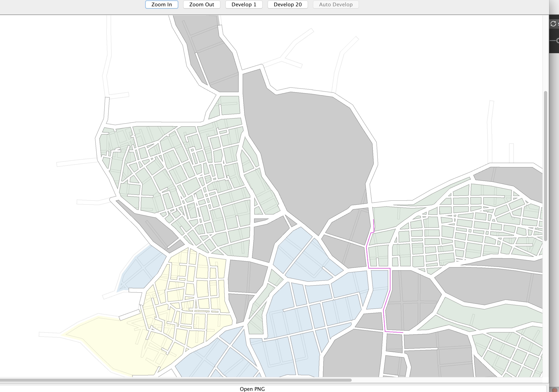Image resolution: width=559 pixels, height=392 pixels.
Task: Click the horizontal scrollbar thumb below the map
Action: click(x=175, y=380)
